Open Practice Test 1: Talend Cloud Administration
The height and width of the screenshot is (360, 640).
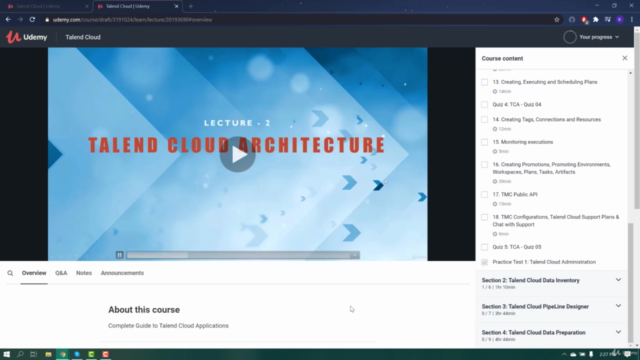544,262
